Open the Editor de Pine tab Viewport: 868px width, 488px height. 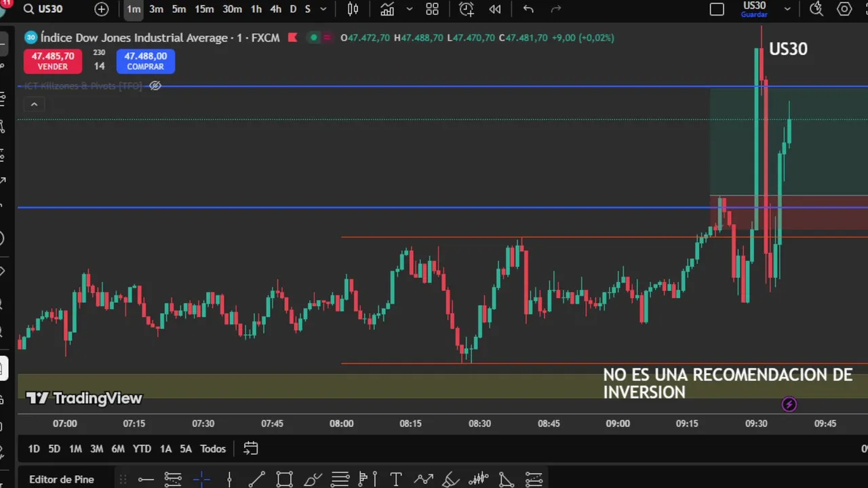tap(62, 479)
